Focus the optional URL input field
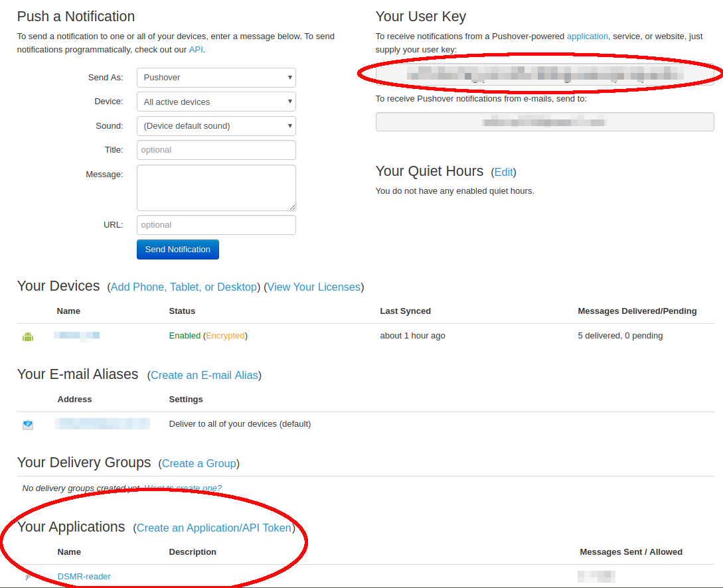This screenshot has height=588, width=723. coord(216,225)
